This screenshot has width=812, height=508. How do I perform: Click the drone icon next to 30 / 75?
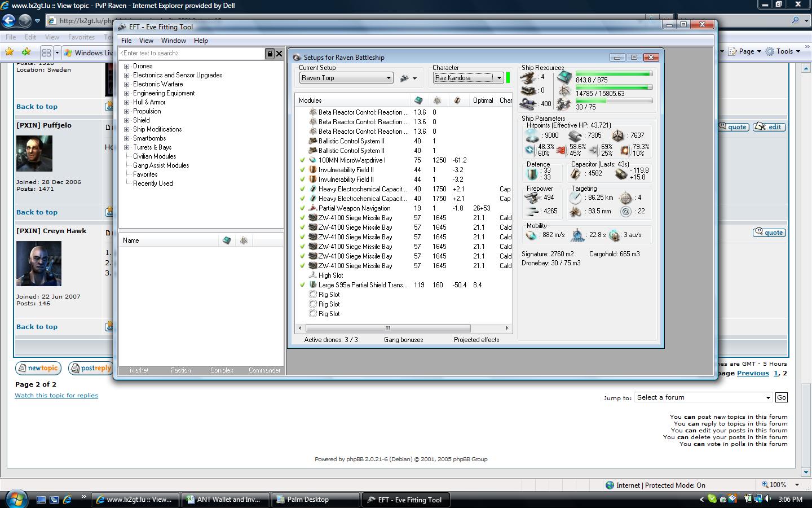(x=564, y=104)
